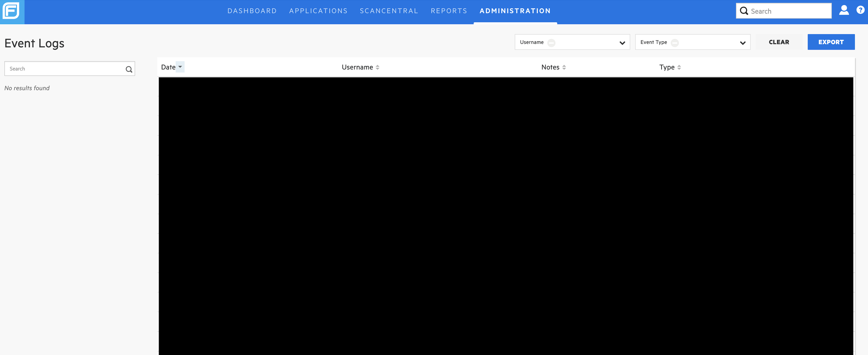This screenshot has width=868, height=355.
Task: Expand the Event Type filter dropdown
Action: point(742,43)
